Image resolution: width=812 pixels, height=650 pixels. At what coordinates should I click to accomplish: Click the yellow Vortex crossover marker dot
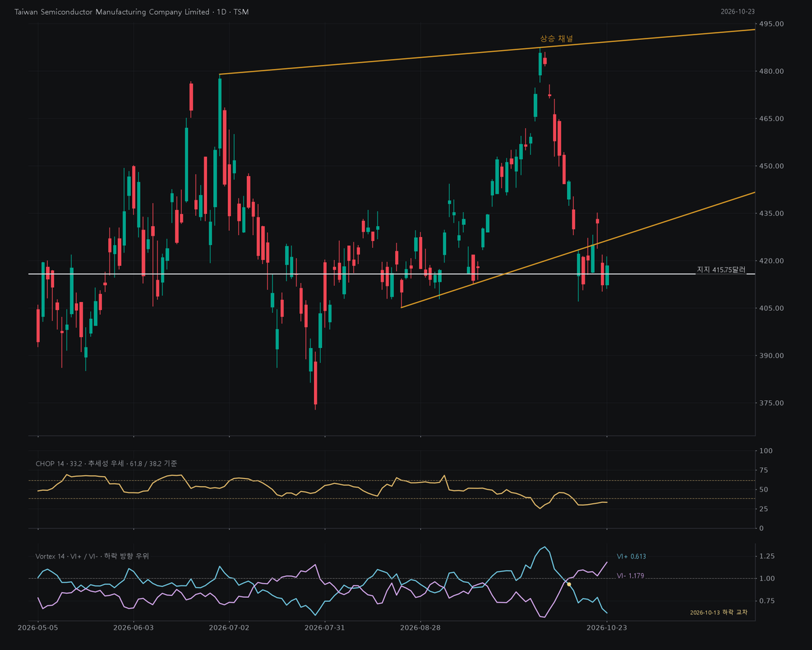coord(569,584)
